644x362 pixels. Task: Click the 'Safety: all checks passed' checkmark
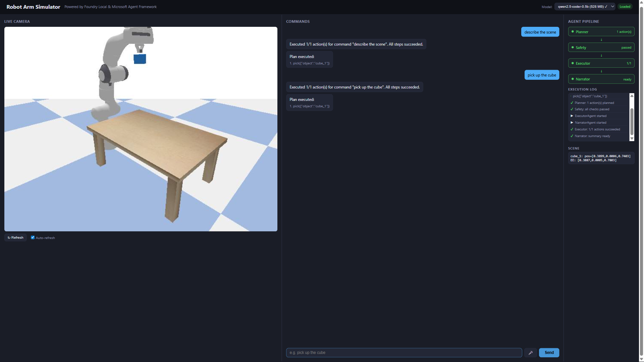click(x=572, y=109)
